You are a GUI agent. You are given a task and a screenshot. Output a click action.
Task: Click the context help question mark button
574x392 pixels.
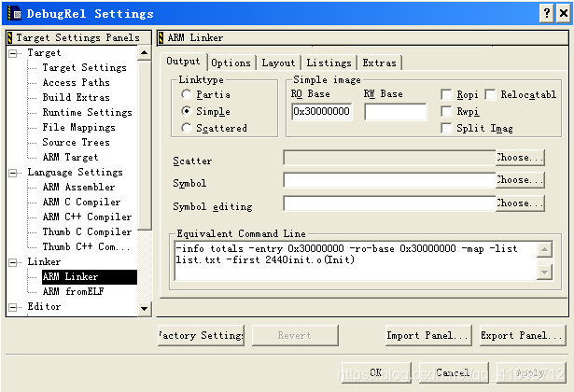(x=547, y=14)
